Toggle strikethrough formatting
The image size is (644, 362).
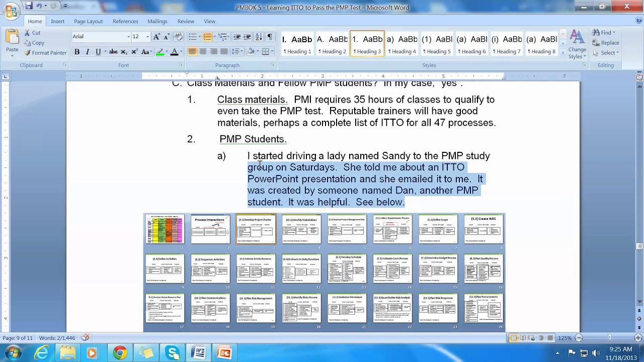(113, 52)
